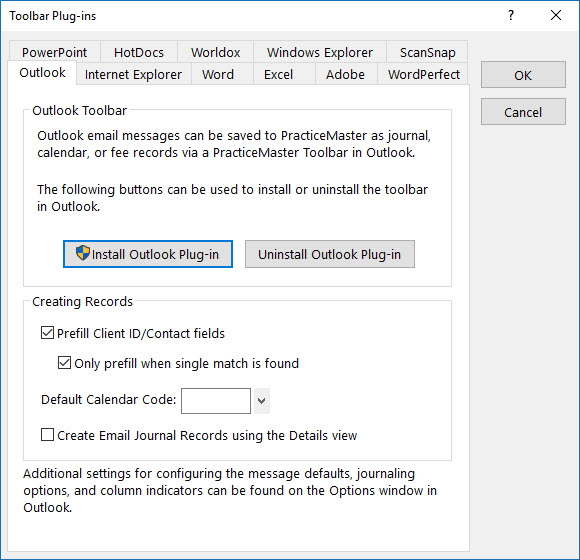580x560 pixels.
Task: Confirm with the OK button
Action: (x=523, y=75)
